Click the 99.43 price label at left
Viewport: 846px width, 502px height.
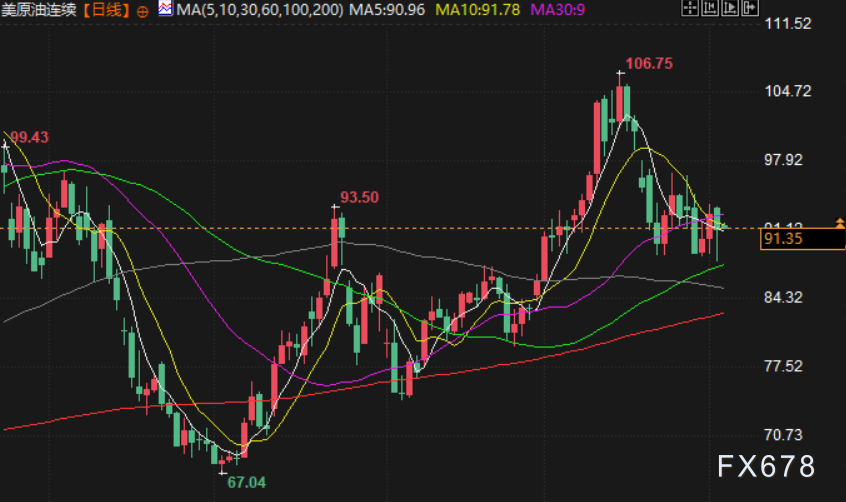29,137
